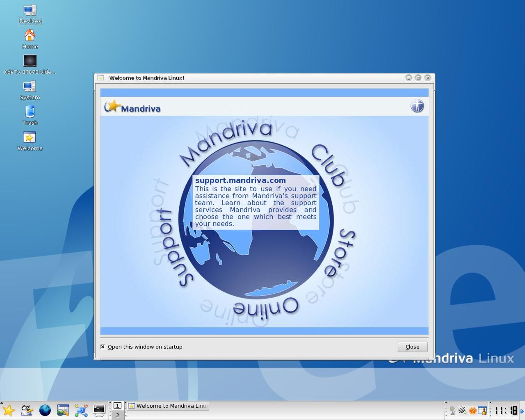The width and height of the screenshot is (525, 420).
Task: Expand the panel with the blue right arrow
Action: (522, 411)
